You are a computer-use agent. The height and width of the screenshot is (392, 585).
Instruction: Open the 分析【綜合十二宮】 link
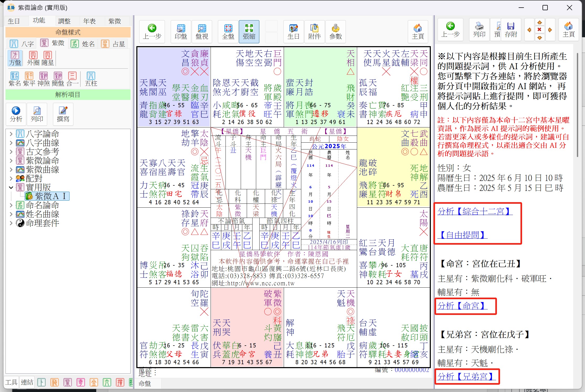pyautogui.click(x=475, y=211)
